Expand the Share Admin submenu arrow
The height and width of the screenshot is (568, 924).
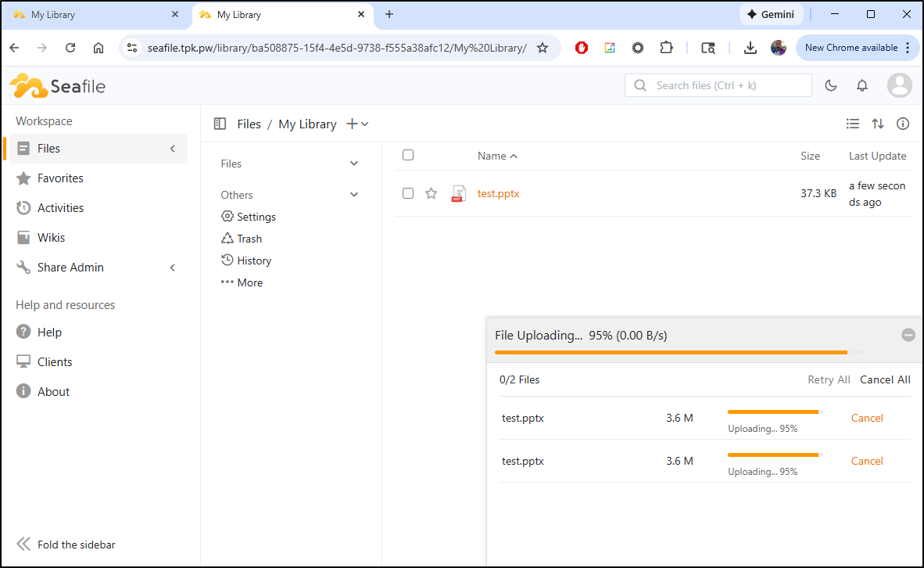point(173,268)
